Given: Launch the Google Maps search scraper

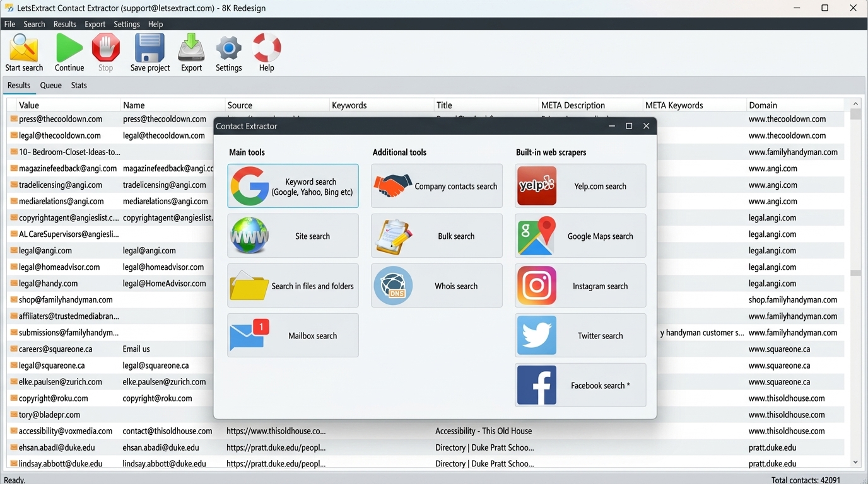Looking at the screenshot, I should [x=580, y=236].
